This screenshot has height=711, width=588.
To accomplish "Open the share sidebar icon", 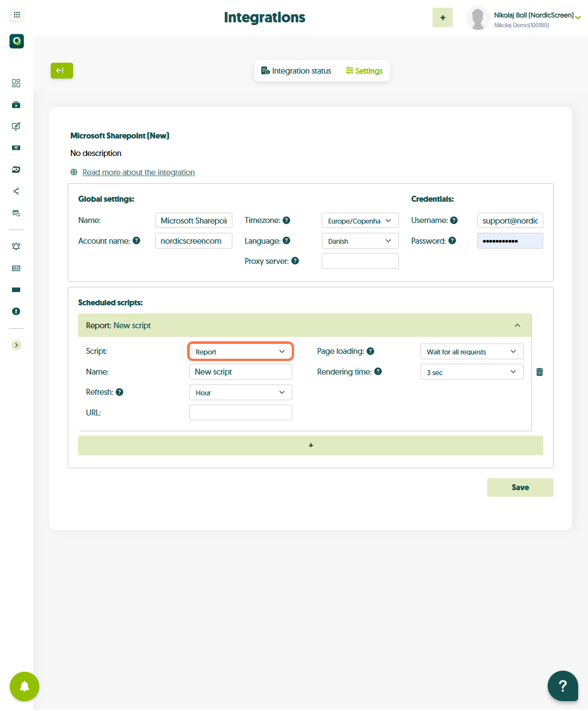I will (x=16, y=191).
